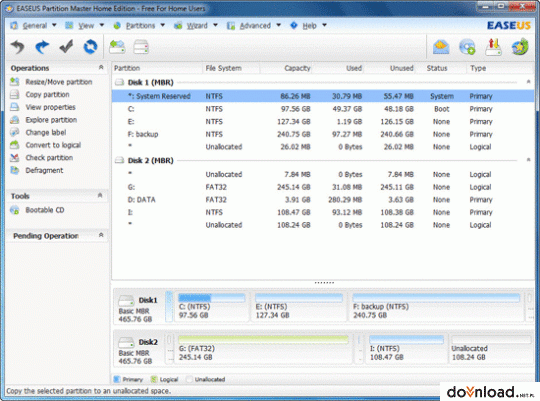540x401 pixels.
Task: Select the 108.24 GB Unallocated row
Action: (322, 225)
